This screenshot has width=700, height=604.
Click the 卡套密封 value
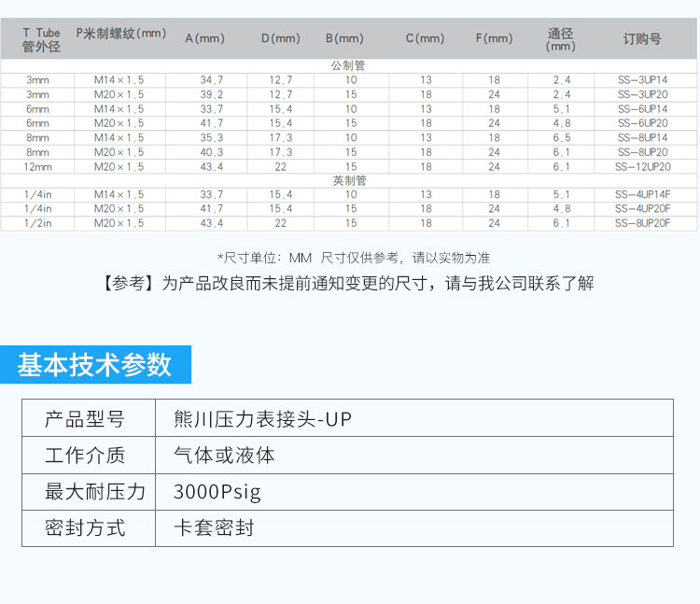[x=214, y=528]
